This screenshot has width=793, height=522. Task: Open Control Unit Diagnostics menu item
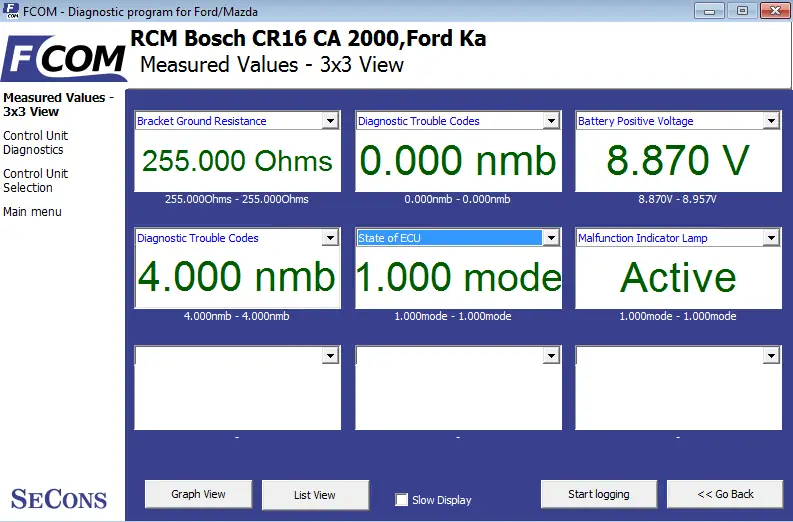point(35,143)
